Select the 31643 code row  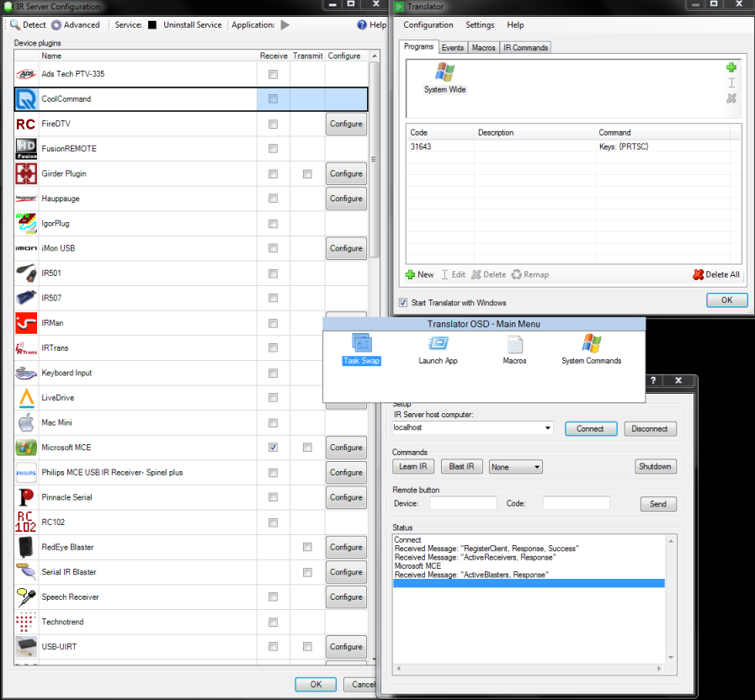click(x=573, y=146)
